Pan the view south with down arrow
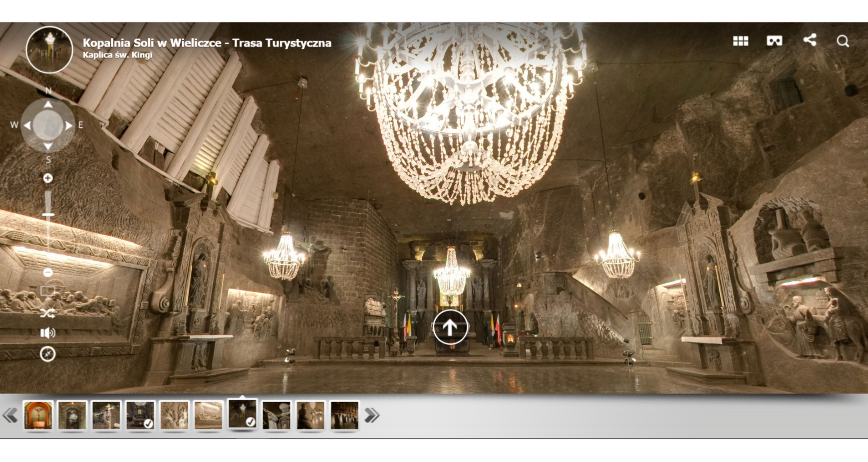The height and width of the screenshot is (462, 868). click(x=48, y=146)
